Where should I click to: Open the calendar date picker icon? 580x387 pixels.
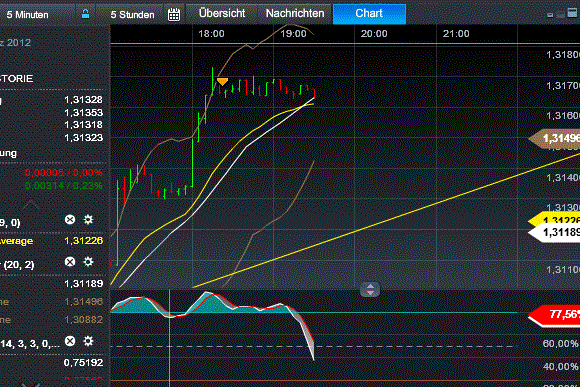click(x=174, y=15)
